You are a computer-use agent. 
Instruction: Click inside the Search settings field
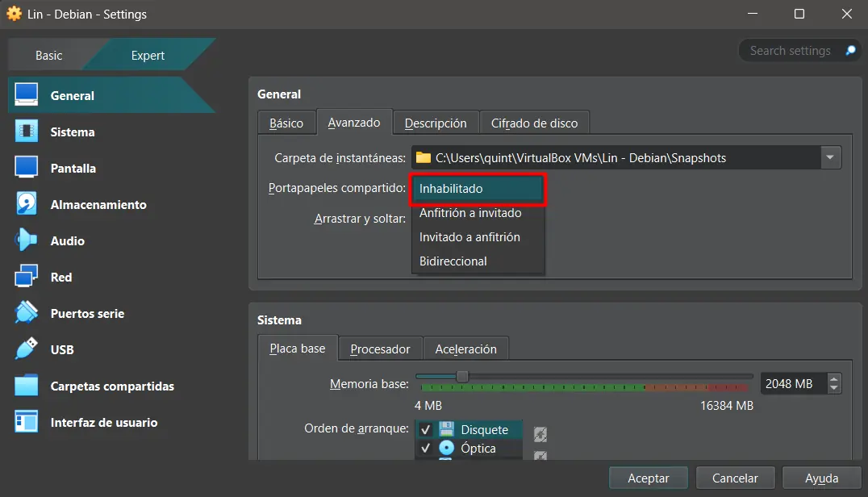coord(791,50)
